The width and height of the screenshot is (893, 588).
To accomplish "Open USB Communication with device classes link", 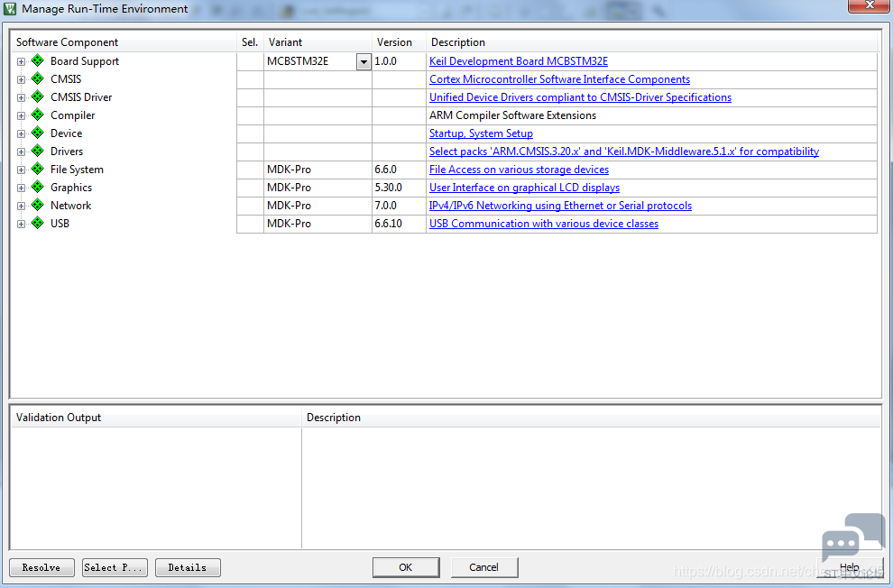I will click(x=544, y=224).
